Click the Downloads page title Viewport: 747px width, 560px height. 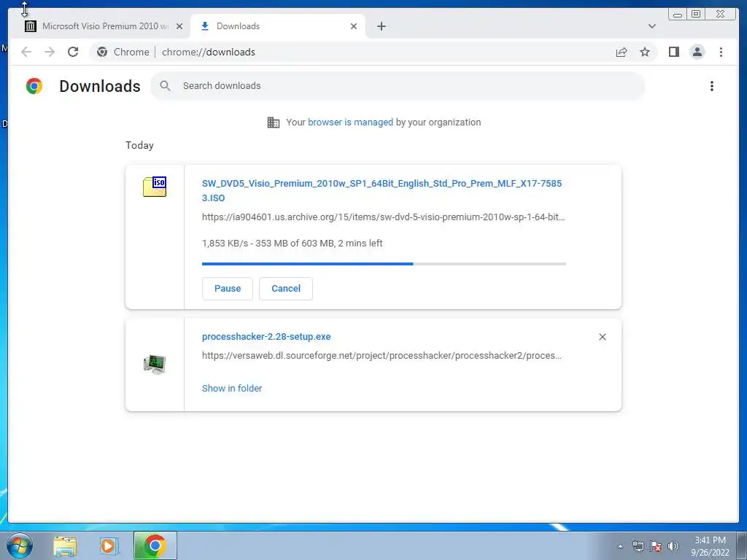tap(99, 86)
